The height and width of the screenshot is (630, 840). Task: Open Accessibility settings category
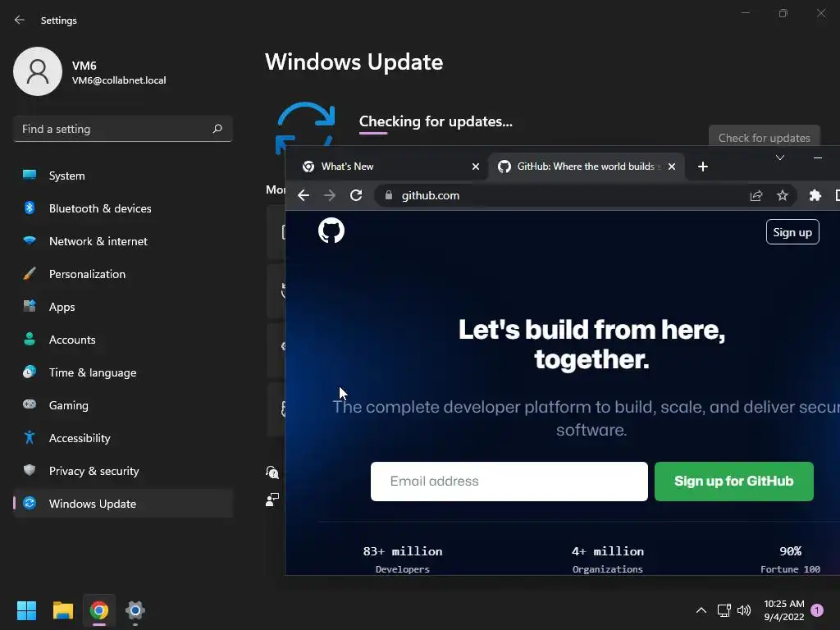(x=123, y=438)
